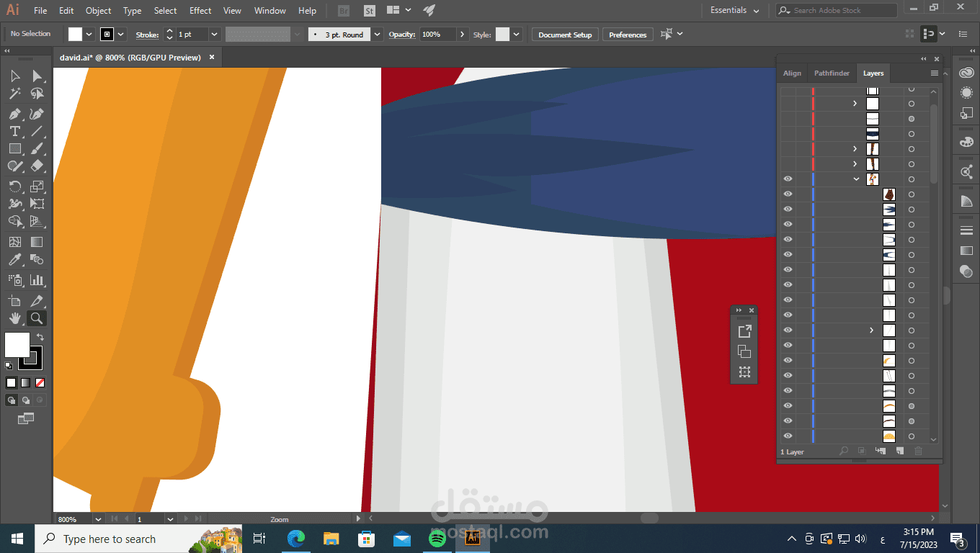Choose the Hand tool

[x=14, y=318]
